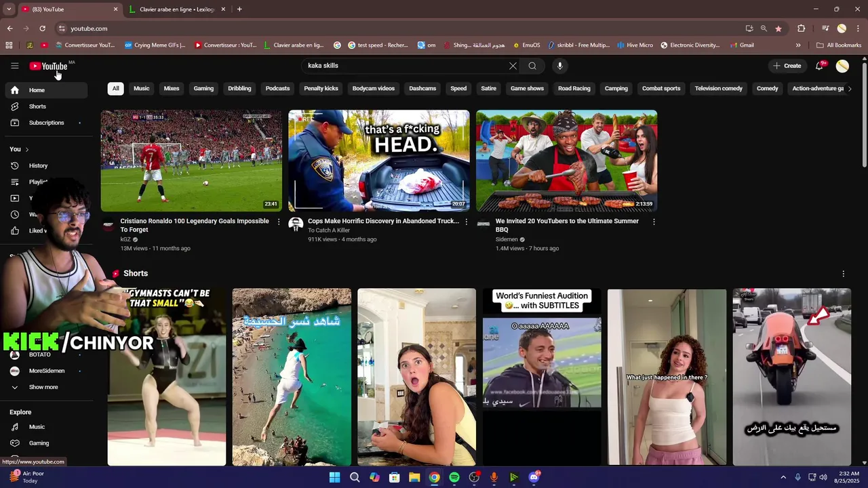868x488 pixels.
Task: Open Chrome tab search dropdown
Action: click(9, 9)
